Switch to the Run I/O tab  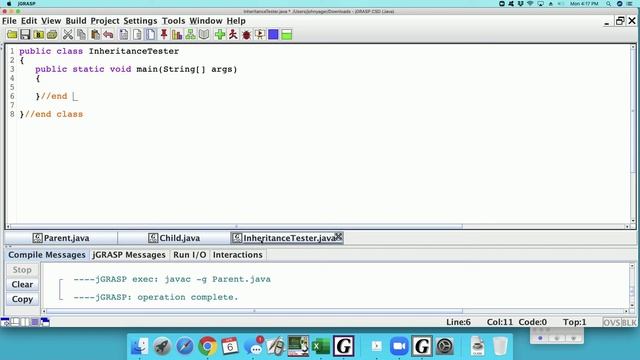[x=189, y=255]
